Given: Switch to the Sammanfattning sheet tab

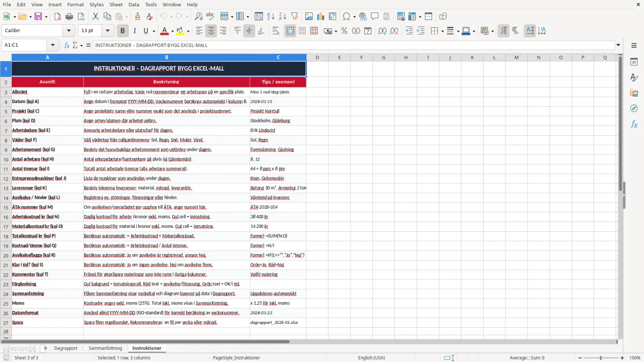Looking at the screenshot, I should (x=105, y=349).
